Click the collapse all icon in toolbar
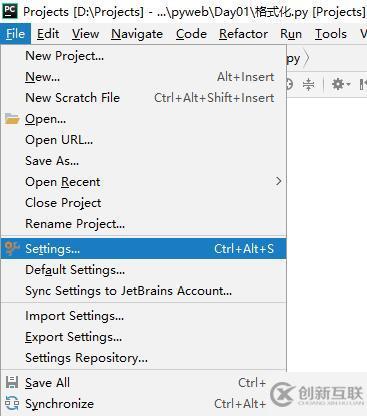 point(309,84)
